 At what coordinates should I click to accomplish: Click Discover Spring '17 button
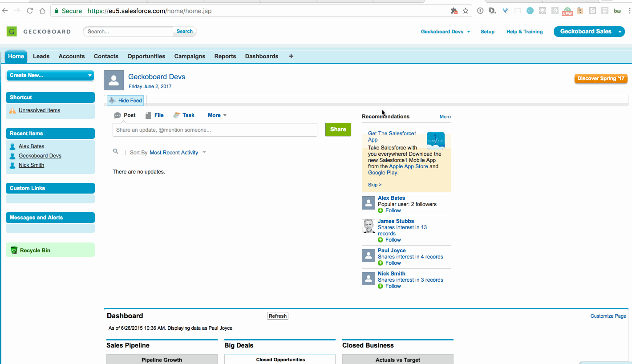[601, 79]
